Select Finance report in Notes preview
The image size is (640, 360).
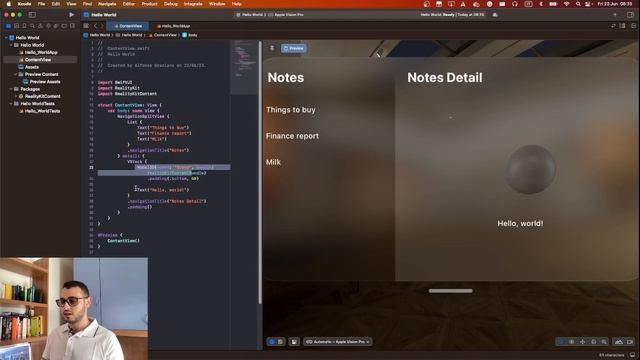292,136
